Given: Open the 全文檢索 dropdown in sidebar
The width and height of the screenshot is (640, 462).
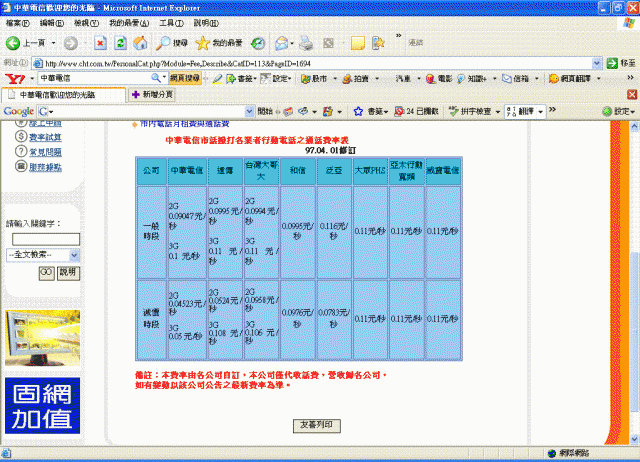Looking at the screenshot, I should (x=74, y=255).
